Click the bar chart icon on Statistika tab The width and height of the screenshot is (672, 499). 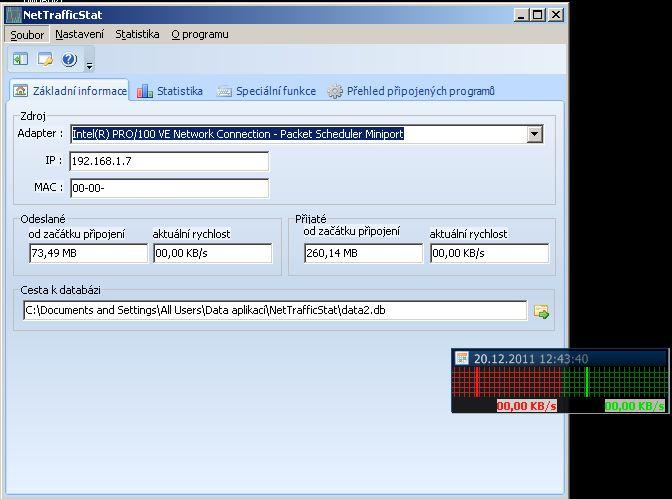(x=144, y=91)
